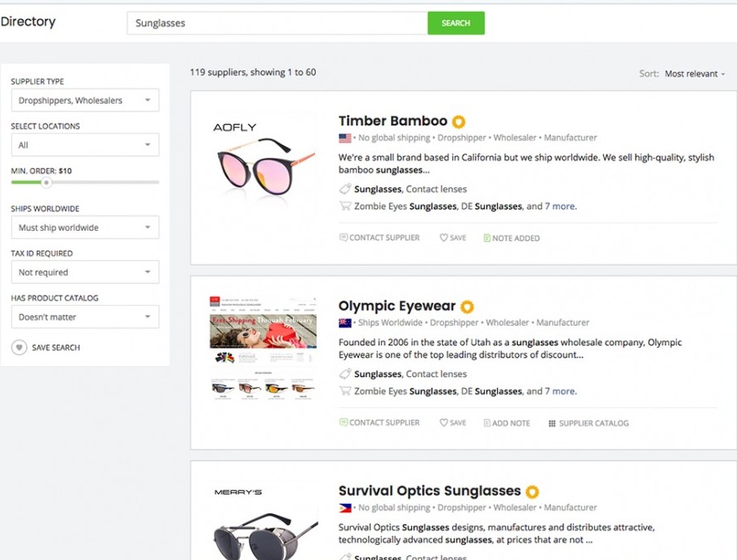Click the SAVE SEARCH label
Image resolution: width=737 pixels, height=560 pixels.
(x=56, y=348)
